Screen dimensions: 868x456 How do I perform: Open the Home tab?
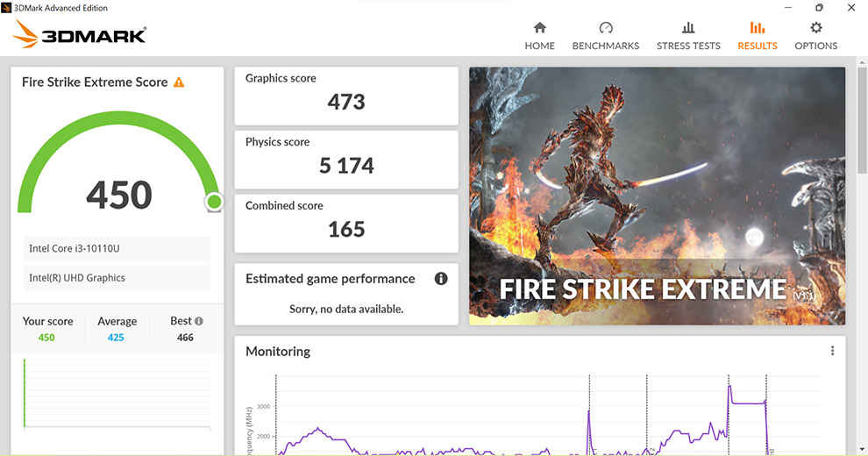(539, 37)
